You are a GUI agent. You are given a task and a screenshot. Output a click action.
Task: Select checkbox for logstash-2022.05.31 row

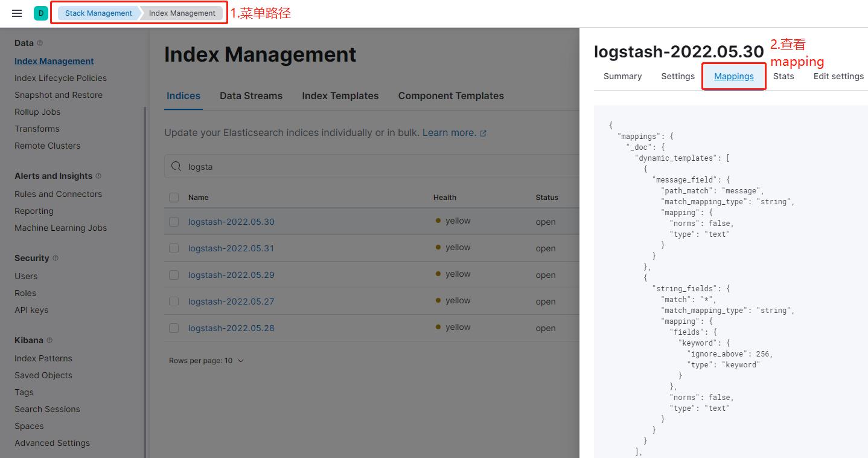tap(174, 248)
